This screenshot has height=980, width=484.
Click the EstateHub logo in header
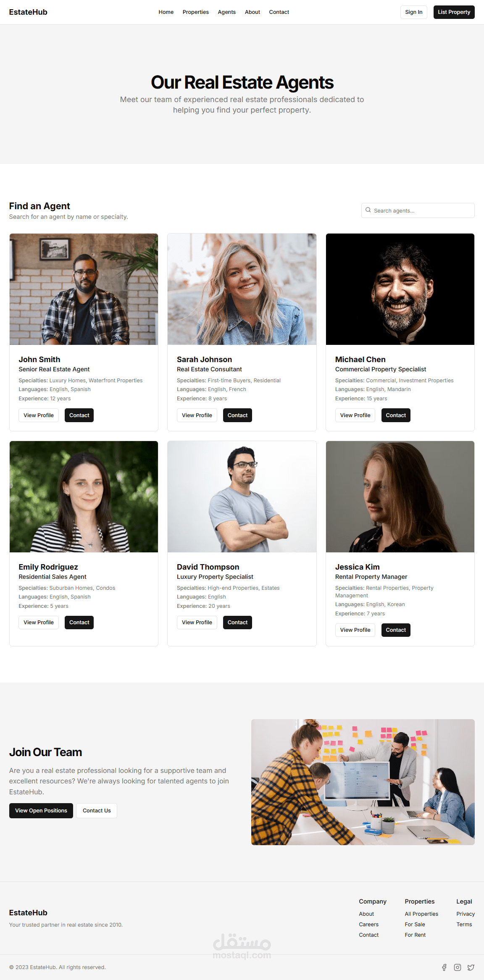[x=28, y=12]
